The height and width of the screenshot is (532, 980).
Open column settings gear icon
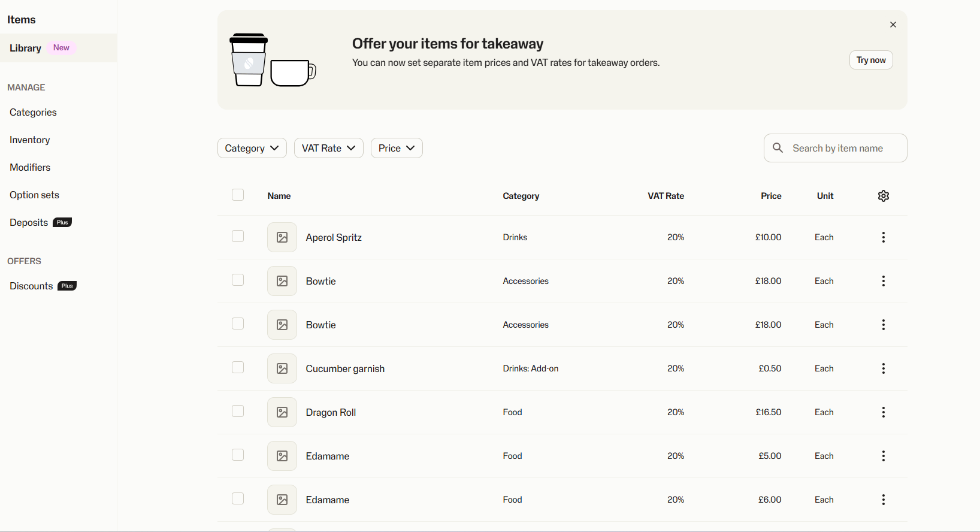884,196
